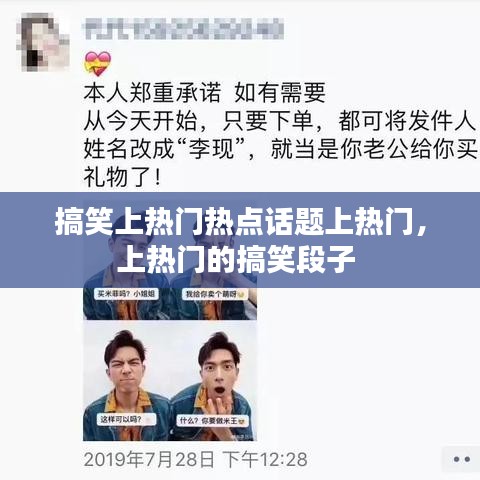Click the banner subtitle 上热门的搞笑段子
The image size is (480, 480).
tap(236, 259)
